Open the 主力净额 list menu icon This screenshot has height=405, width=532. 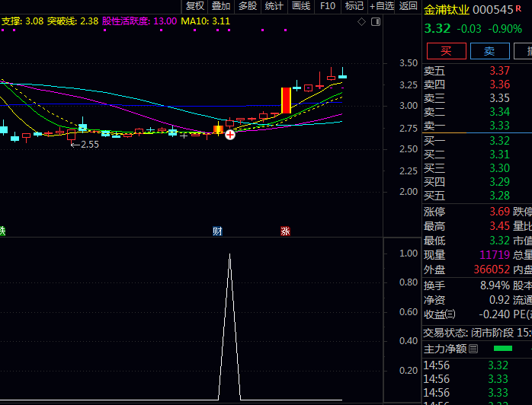pos(473,349)
